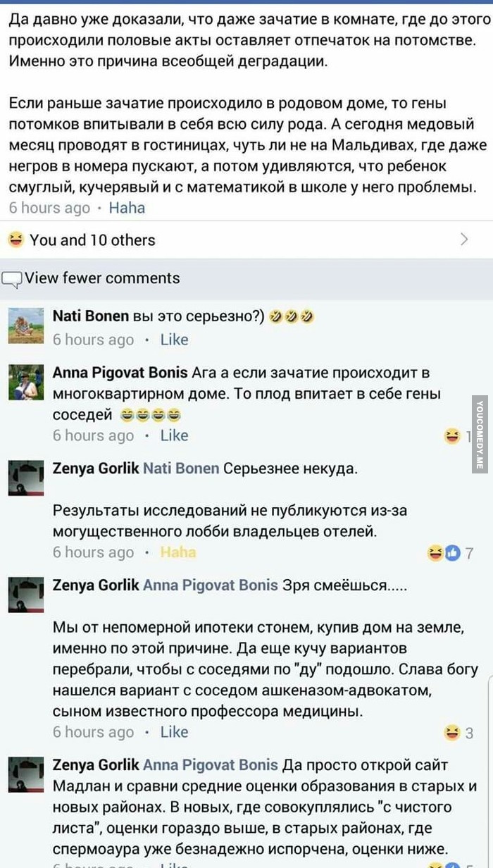Open Zenya Gorlik's avatar on first reply
Image resolution: width=493 pixels, height=868 pixels.
coord(26,478)
